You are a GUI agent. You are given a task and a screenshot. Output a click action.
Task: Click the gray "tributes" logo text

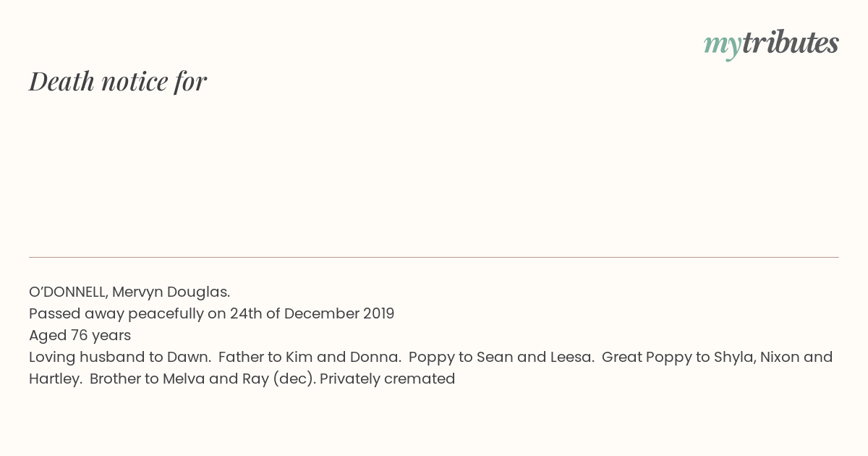pyautogui.click(x=791, y=43)
